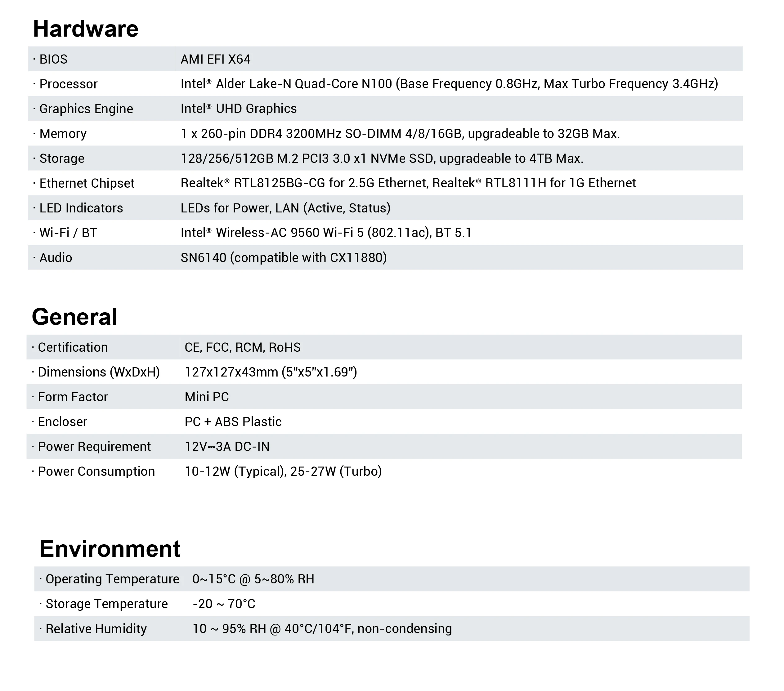Image resolution: width=784 pixels, height=691 pixels.
Task: Click the Realtek RTL8125BG-CG Ethernet value
Action: (408, 183)
